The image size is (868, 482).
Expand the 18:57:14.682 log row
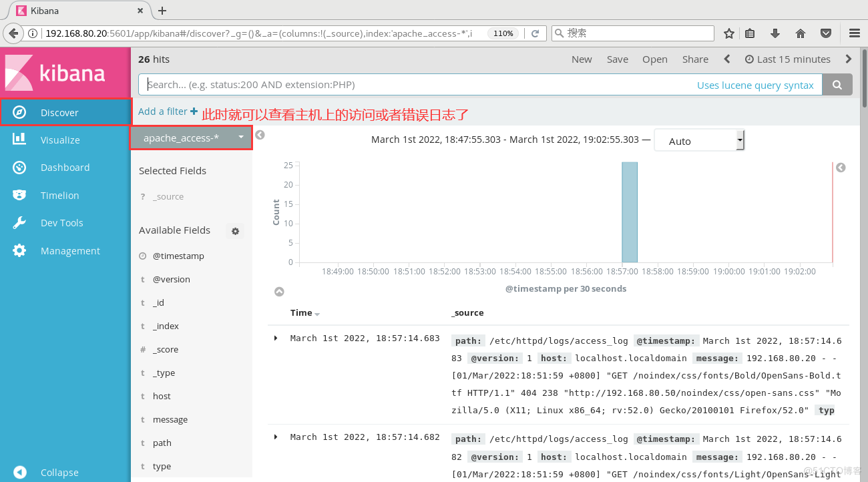276,437
